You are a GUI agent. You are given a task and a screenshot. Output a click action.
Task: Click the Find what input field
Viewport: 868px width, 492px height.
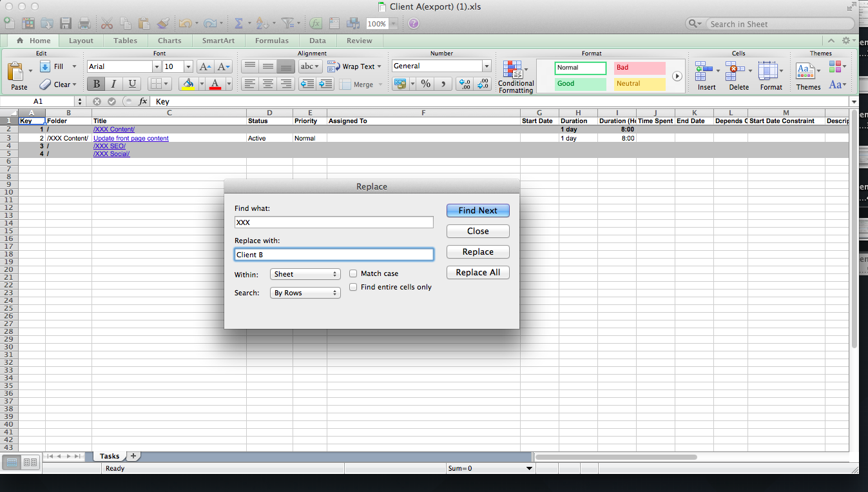click(334, 222)
